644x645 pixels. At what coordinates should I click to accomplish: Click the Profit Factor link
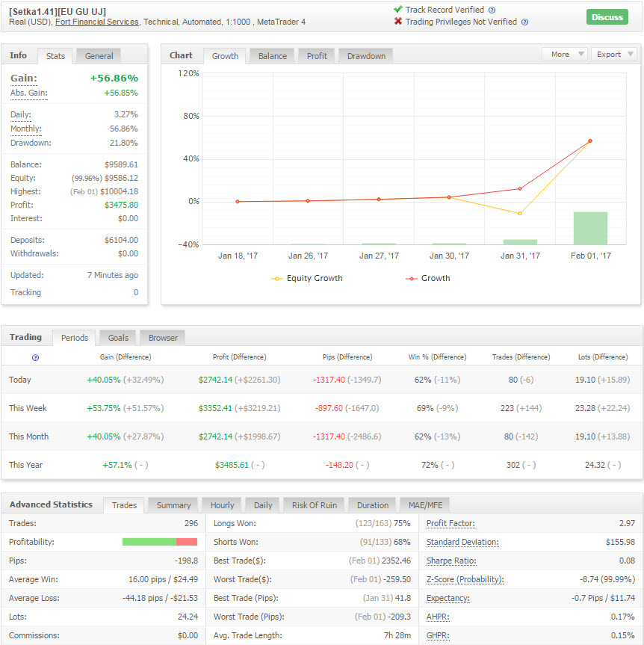click(x=451, y=523)
